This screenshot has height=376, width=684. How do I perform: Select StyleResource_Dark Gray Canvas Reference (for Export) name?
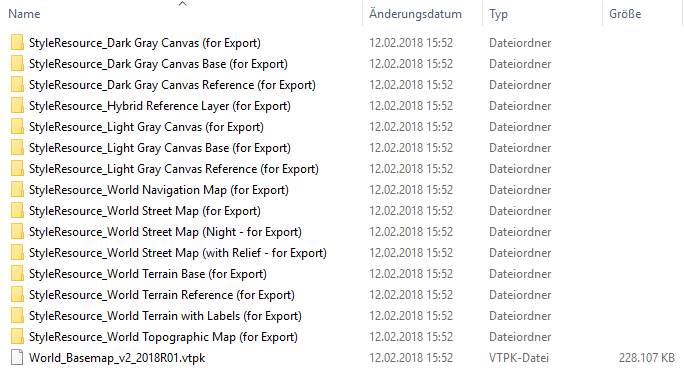[172, 85]
